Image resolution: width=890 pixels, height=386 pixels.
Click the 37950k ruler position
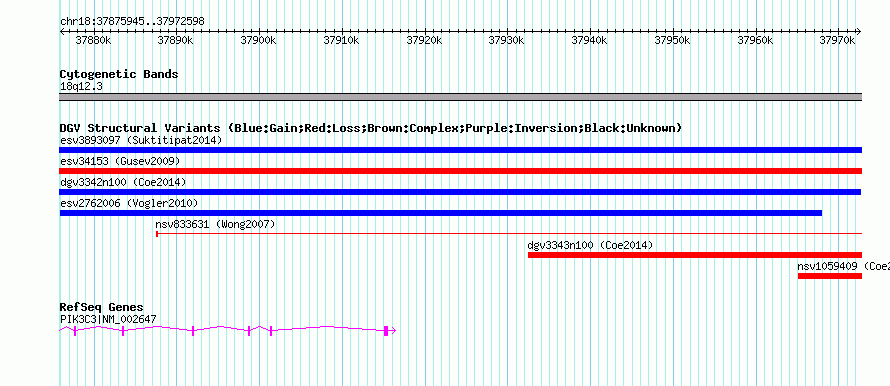pyautogui.click(x=673, y=40)
